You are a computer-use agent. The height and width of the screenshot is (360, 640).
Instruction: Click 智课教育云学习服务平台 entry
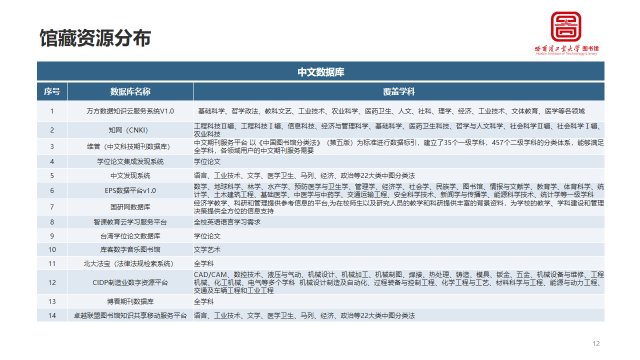click(x=130, y=222)
